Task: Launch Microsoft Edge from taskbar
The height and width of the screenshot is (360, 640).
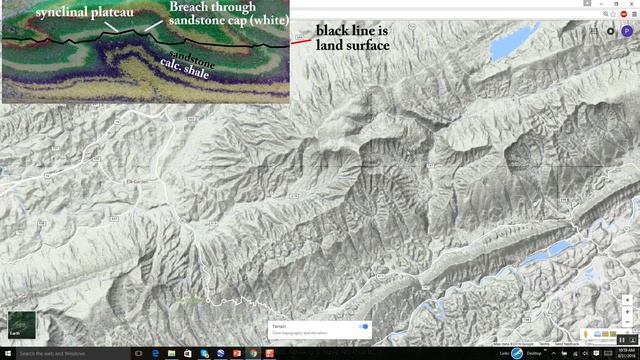Action: point(156,353)
